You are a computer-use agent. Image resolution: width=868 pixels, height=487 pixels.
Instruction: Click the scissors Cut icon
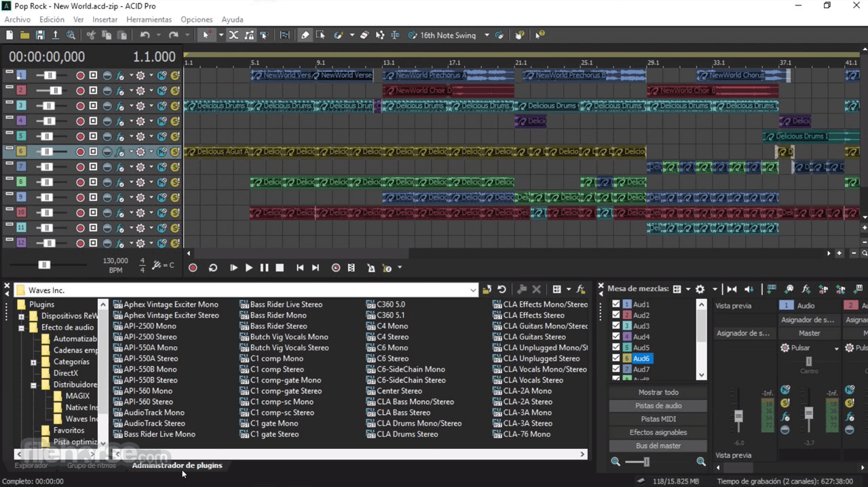[x=91, y=35]
